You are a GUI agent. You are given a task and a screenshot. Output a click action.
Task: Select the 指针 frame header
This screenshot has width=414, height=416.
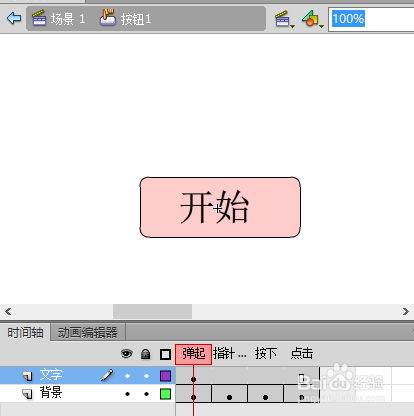230,354
